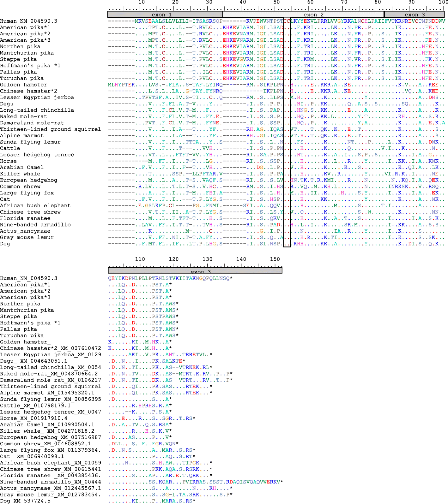This screenshot has width=448, height=504.
Task: Click ruler number '120'
Action: 174,259
